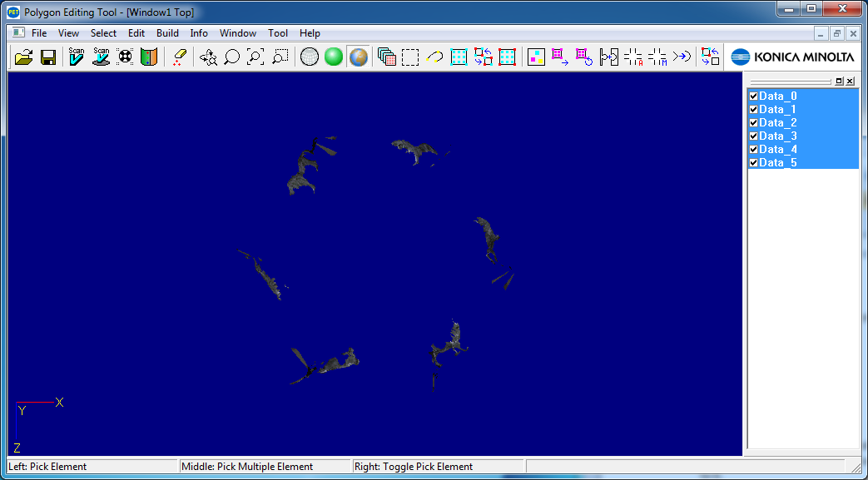
Task: Close the element list panel
Action: pos(851,82)
